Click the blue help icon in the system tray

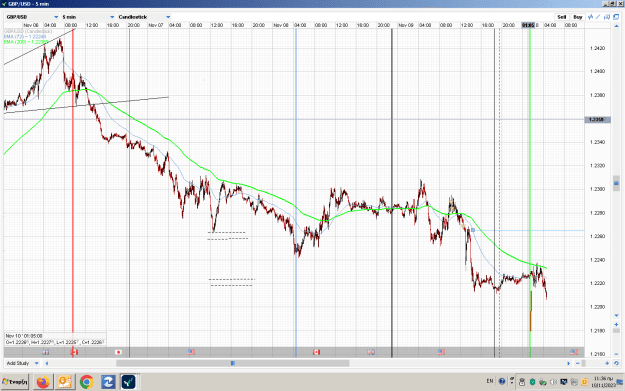(502, 381)
